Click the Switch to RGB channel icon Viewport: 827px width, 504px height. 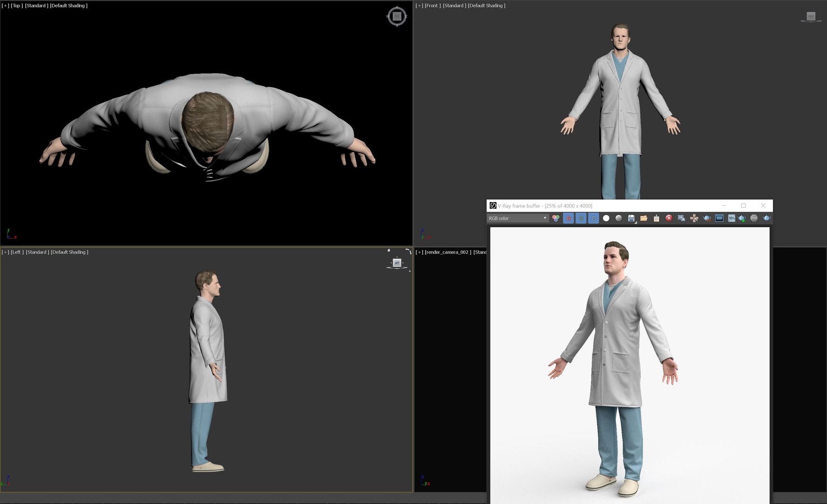pyautogui.click(x=556, y=218)
